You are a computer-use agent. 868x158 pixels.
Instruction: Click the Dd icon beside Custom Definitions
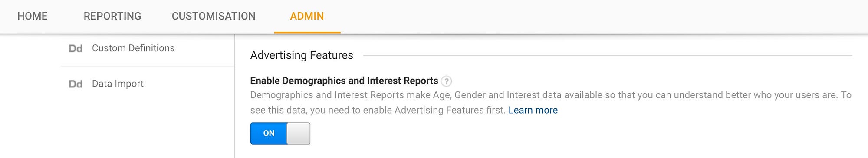pos(76,48)
